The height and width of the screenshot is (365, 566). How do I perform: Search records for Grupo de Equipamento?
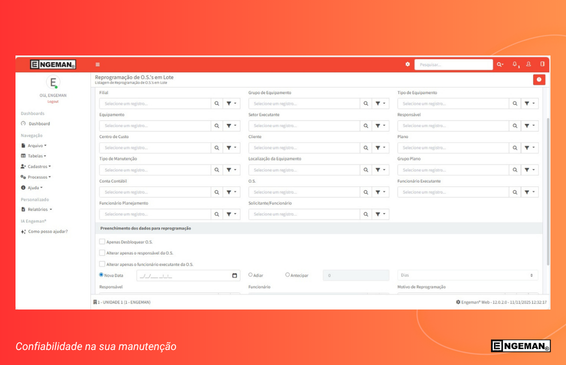[366, 104]
